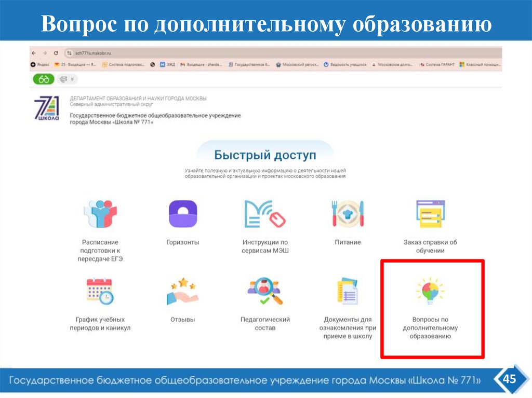Expand the accessibility options chevron
Image resolution: width=532 pixels, height=398 pixels.
[x=72, y=79]
